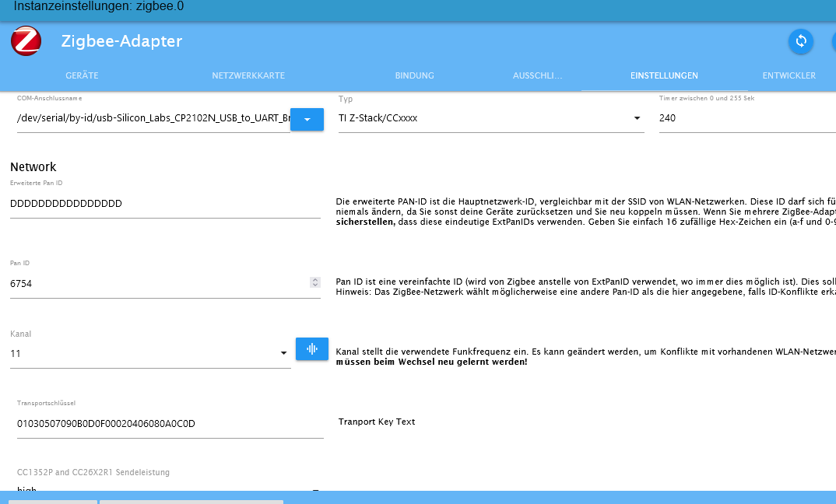This screenshot has height=504, width=836.
Task: Edit the Erweiterte Pan ID field
Action: point(165,204)
